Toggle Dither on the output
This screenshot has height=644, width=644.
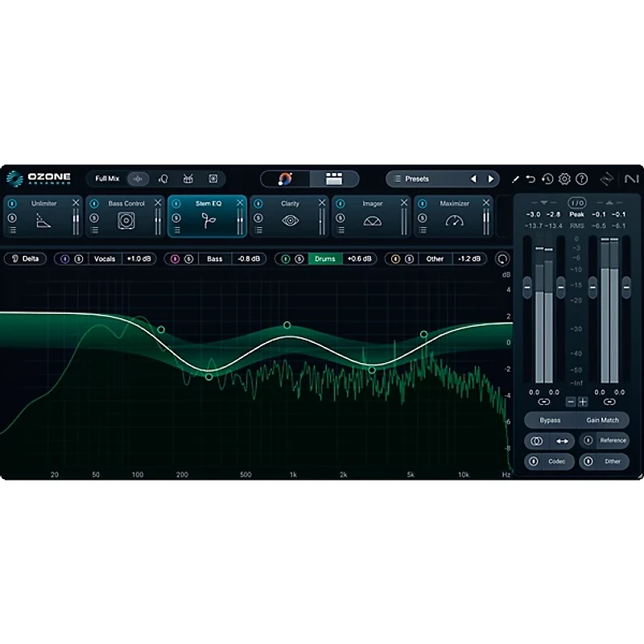click(x=608, y=460)
